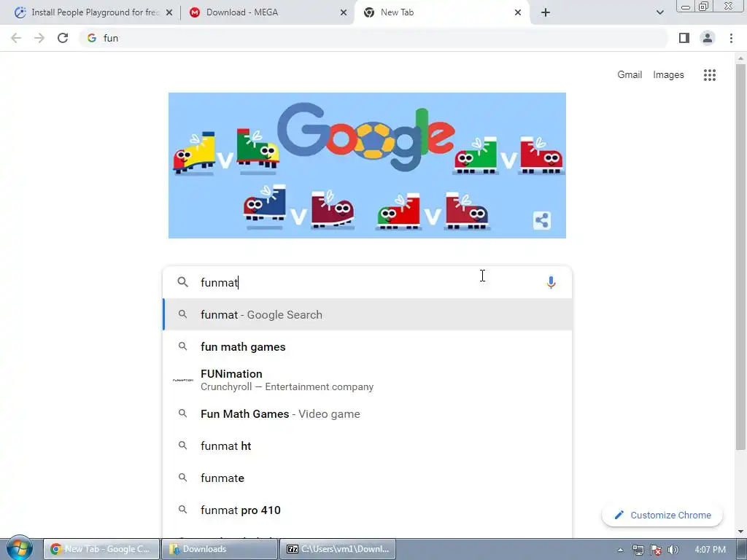Open the tab search dropdown
This screenshot has width=747, height=560.
point(659,12)
